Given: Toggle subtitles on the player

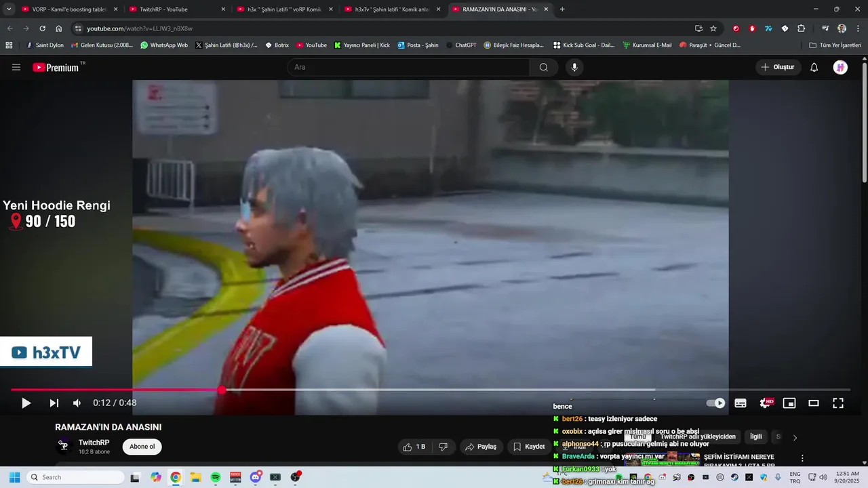Looking at the screenshot, I should [741, 403].
